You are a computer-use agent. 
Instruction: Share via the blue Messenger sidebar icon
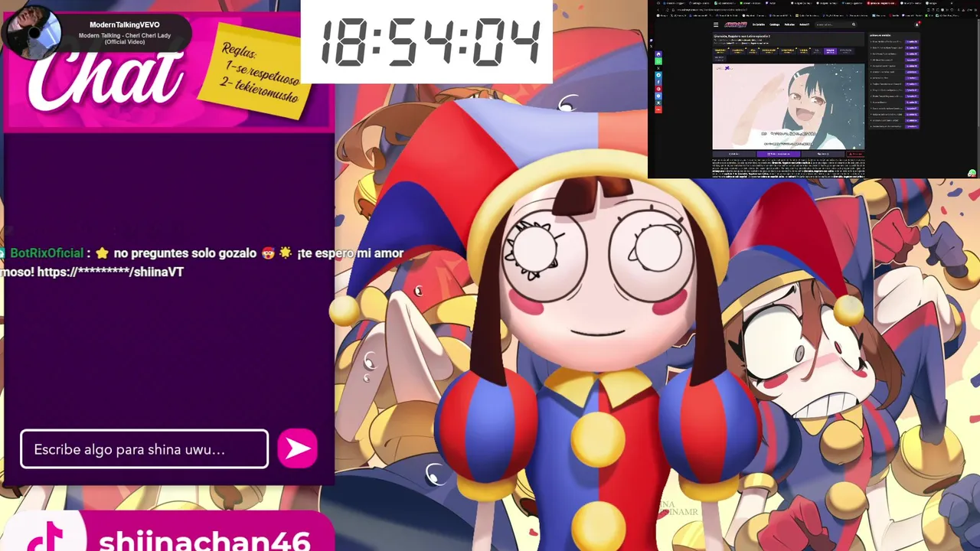point(658,96)
